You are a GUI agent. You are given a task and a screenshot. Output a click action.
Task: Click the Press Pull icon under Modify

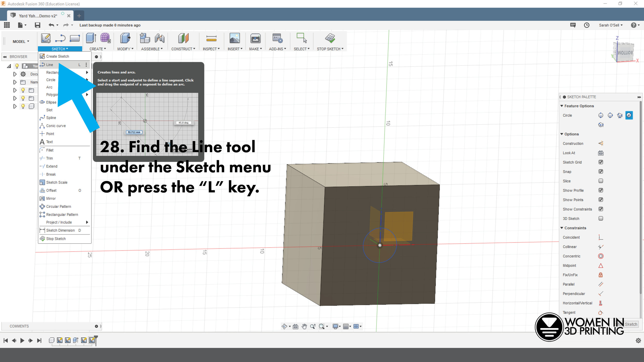(125, 38)
